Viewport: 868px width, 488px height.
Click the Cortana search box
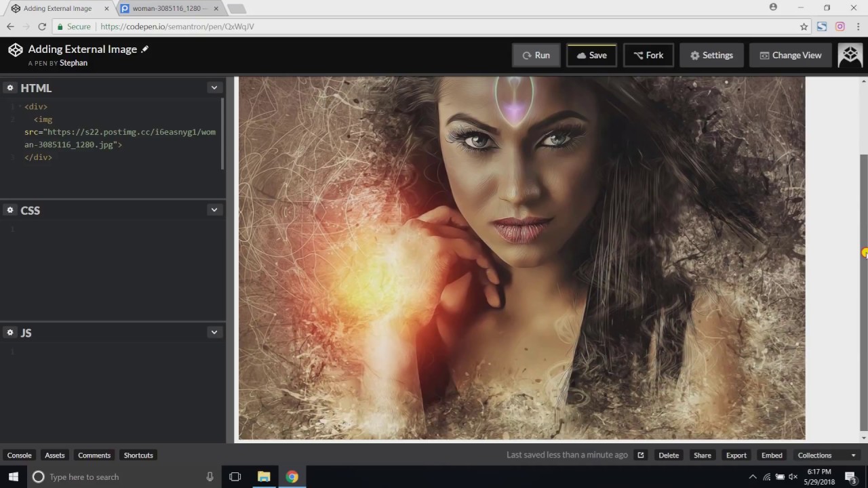(x=123, y=476)
